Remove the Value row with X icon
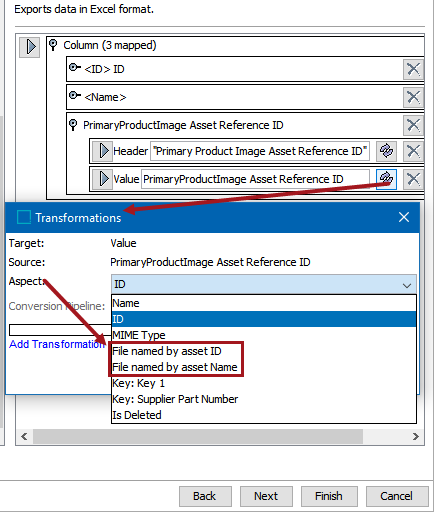This screenshot has height=512, width=434. click(x=413, y=179)
